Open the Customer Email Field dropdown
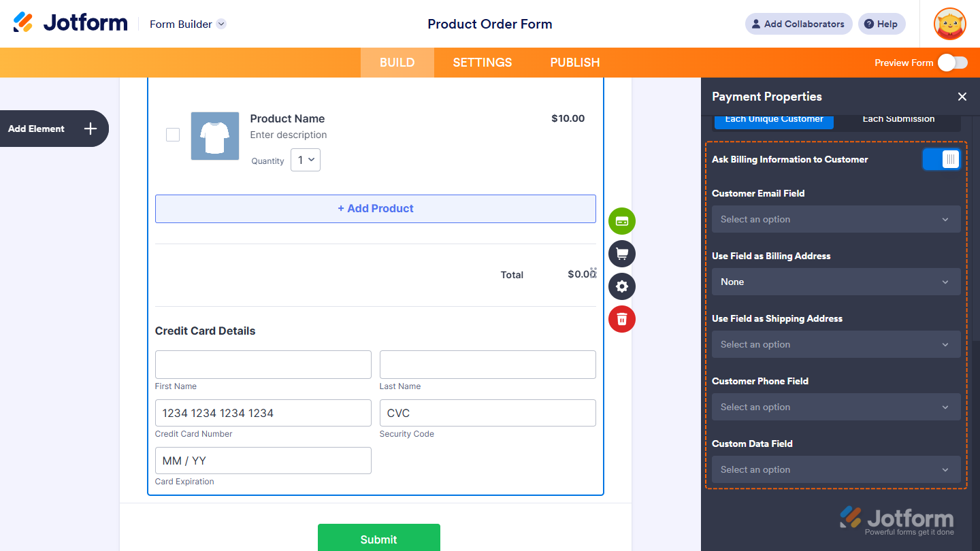The height and width of the screenshot is (551, 980). click(836, 219)
